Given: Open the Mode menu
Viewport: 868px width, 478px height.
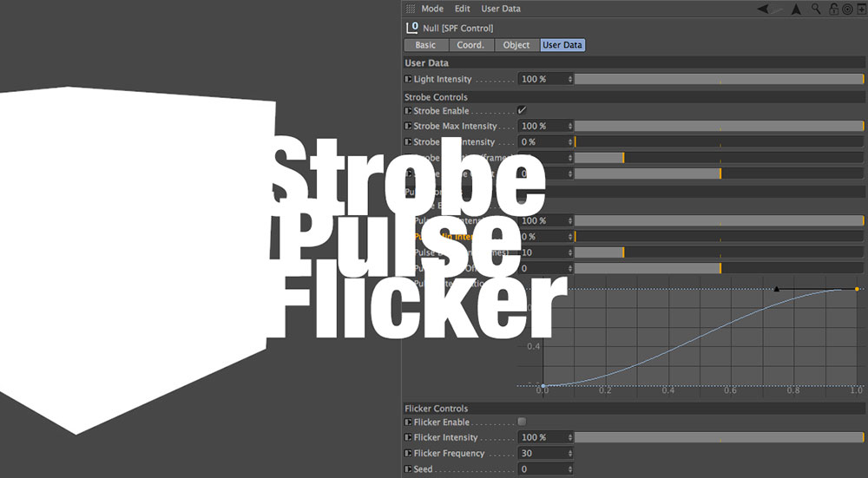Looking at the screenshot, I should coord(431,9).
